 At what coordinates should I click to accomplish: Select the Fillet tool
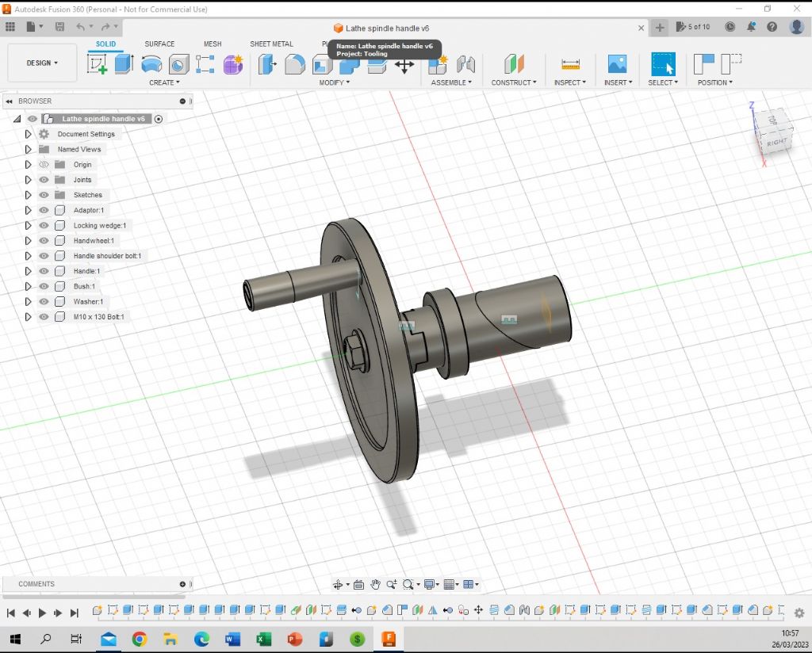click(x=295, y=64)
